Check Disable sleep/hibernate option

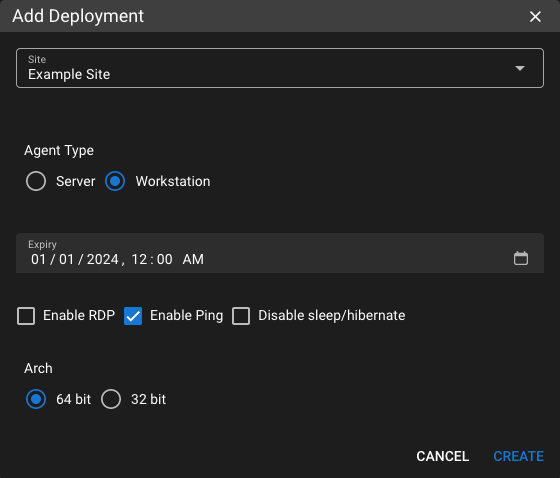(241, 316)
